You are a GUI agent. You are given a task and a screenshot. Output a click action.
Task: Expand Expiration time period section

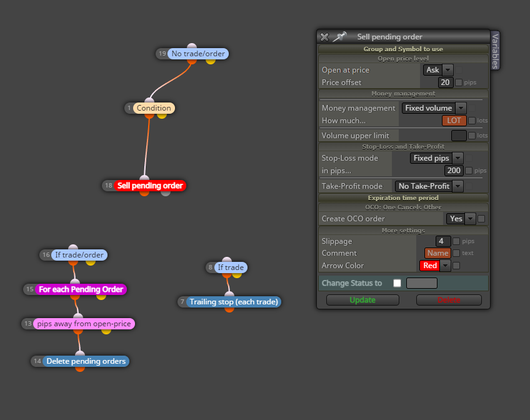point(403,197)
